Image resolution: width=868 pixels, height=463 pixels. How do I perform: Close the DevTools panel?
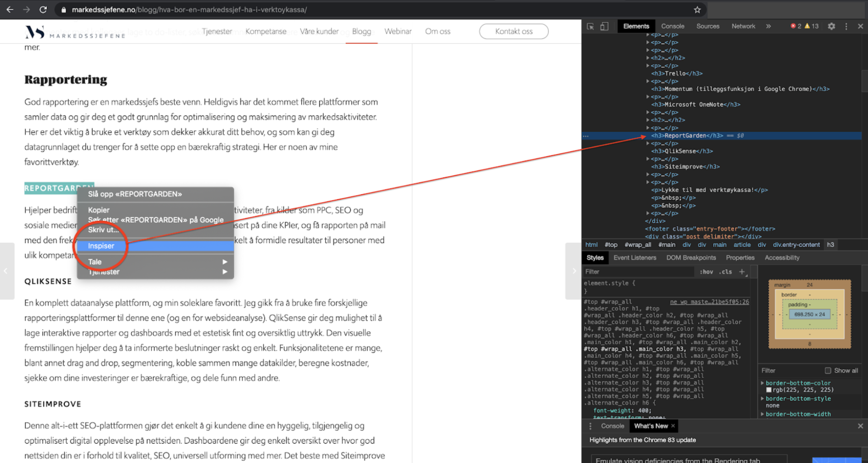860,26
